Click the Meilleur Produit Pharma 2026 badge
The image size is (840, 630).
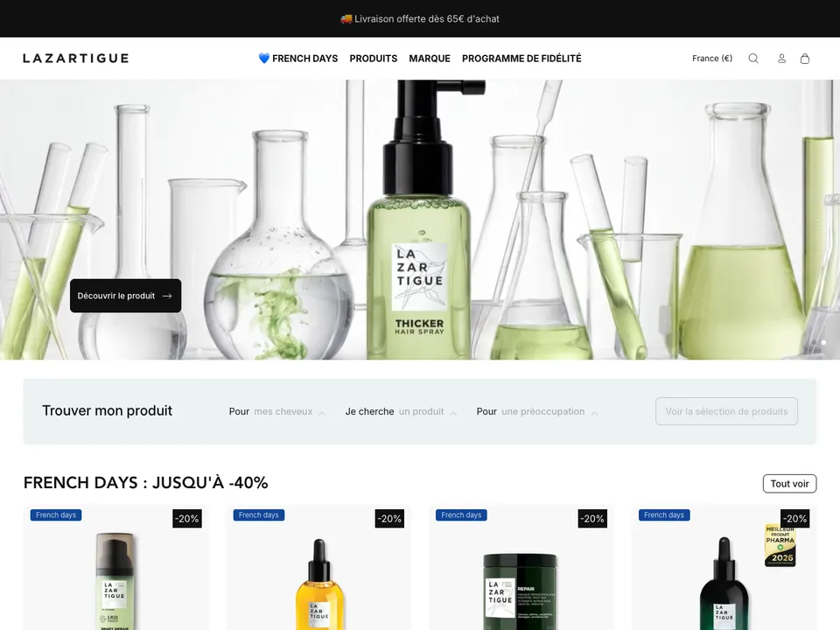pos(780,545)
